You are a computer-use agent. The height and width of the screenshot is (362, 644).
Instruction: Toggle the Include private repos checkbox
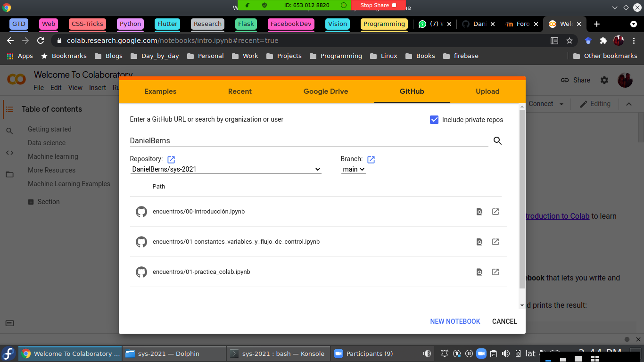[434, 120]
